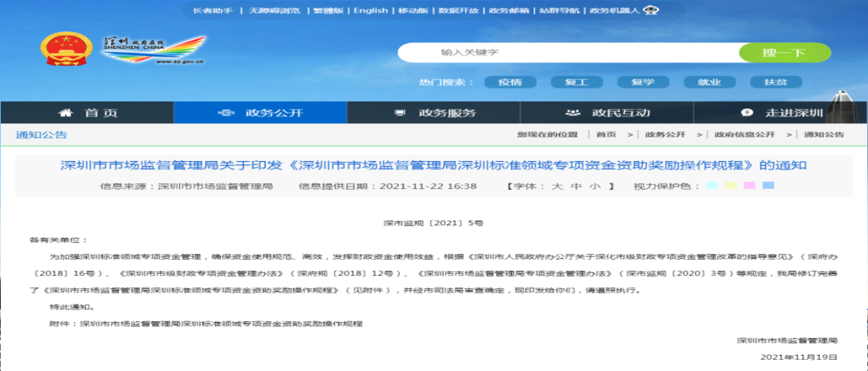
Task: Click the people icon beside 政民互动
Action: [x=572, y=113]
